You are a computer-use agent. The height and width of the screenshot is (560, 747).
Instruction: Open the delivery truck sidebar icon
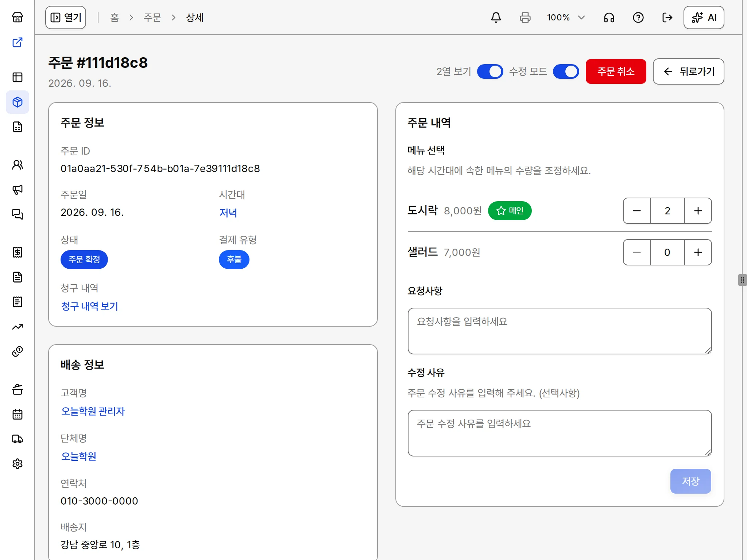click(18, 439)
